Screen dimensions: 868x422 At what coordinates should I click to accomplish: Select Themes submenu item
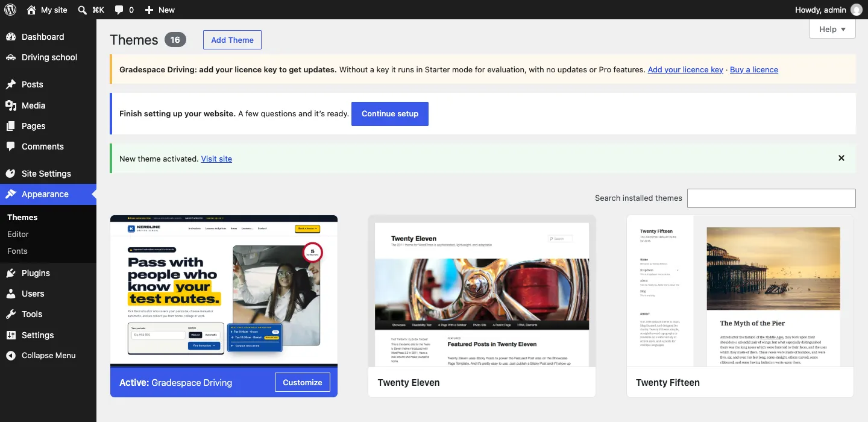(x=22, y=217)
